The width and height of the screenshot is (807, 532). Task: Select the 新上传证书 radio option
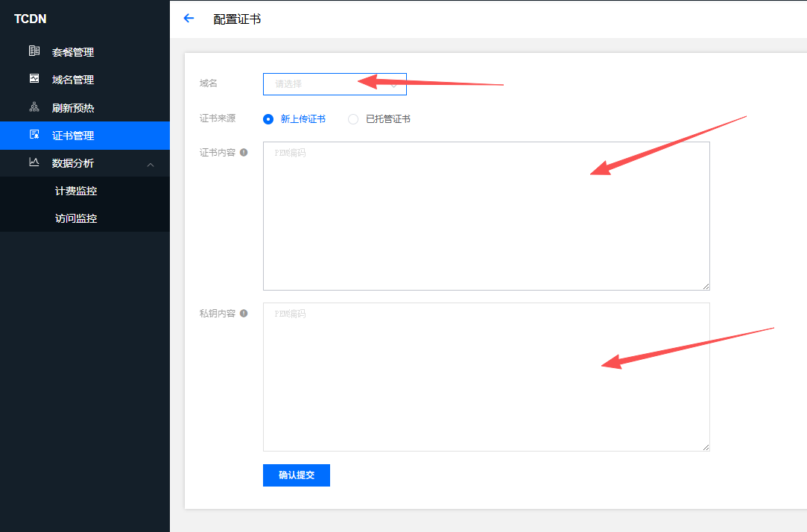(x=268, y=119)
